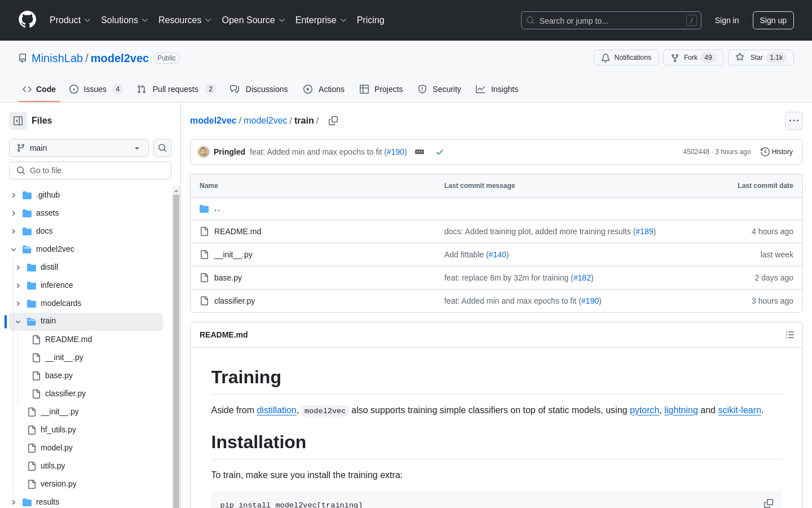Expand the assets folder
The image size is (812, 508).
click(x=14, y=213)
